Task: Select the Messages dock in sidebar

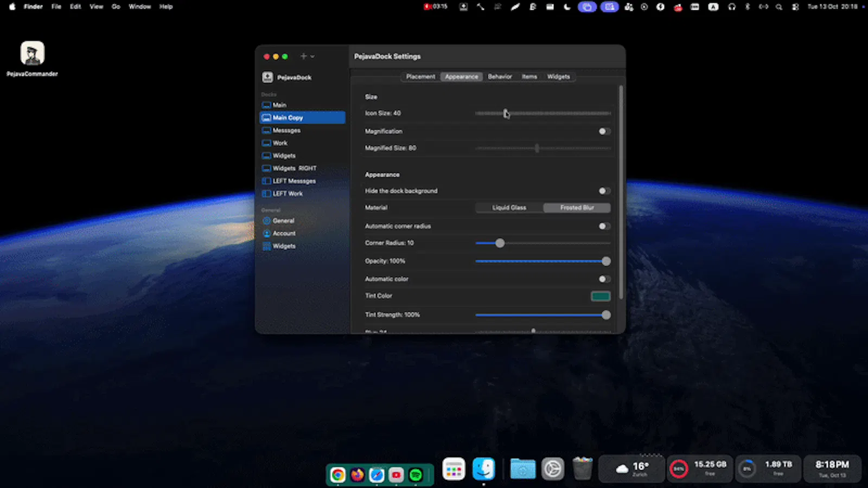Action: pyautogui.click(x=302, y=130)
